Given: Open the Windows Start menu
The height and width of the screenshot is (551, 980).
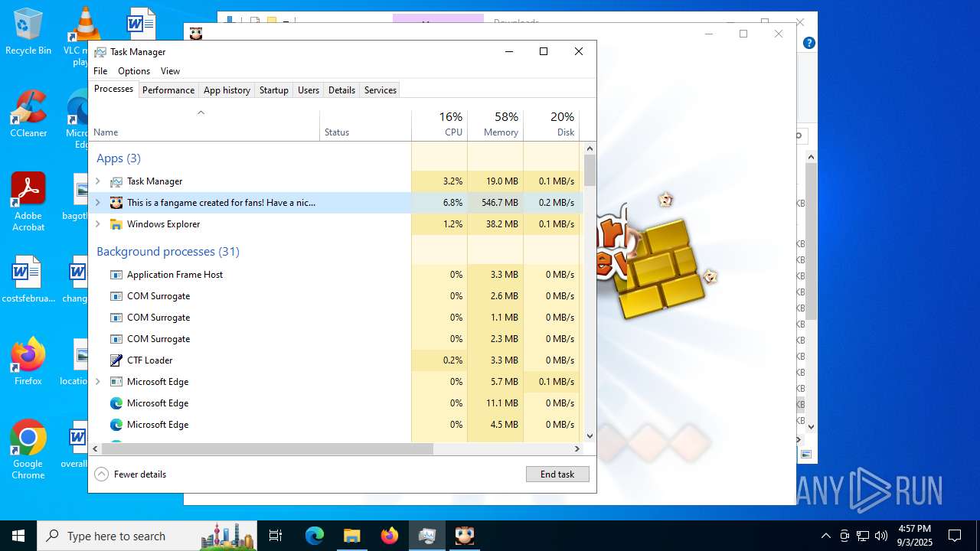Looking at the screenshot, I should (x=18, y=536).
